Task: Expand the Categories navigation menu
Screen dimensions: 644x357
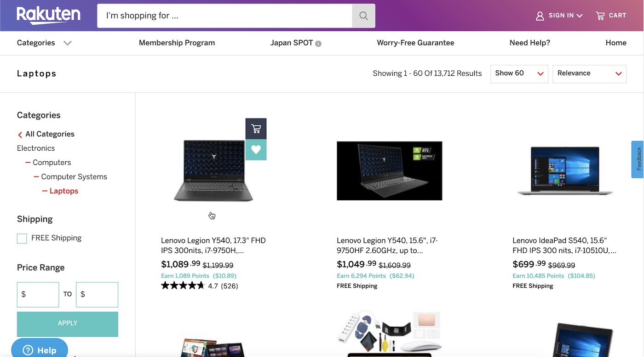Action: [44, 43]
